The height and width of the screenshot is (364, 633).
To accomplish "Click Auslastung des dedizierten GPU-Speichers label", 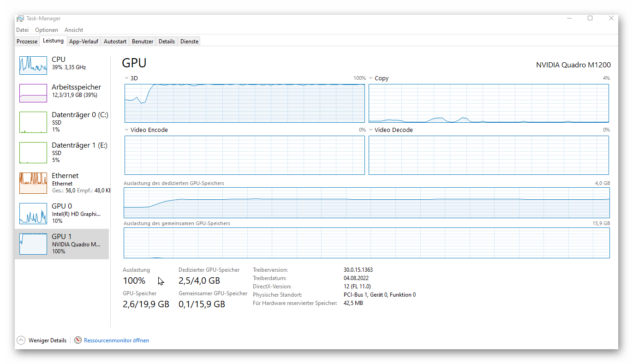I will 174,183.
